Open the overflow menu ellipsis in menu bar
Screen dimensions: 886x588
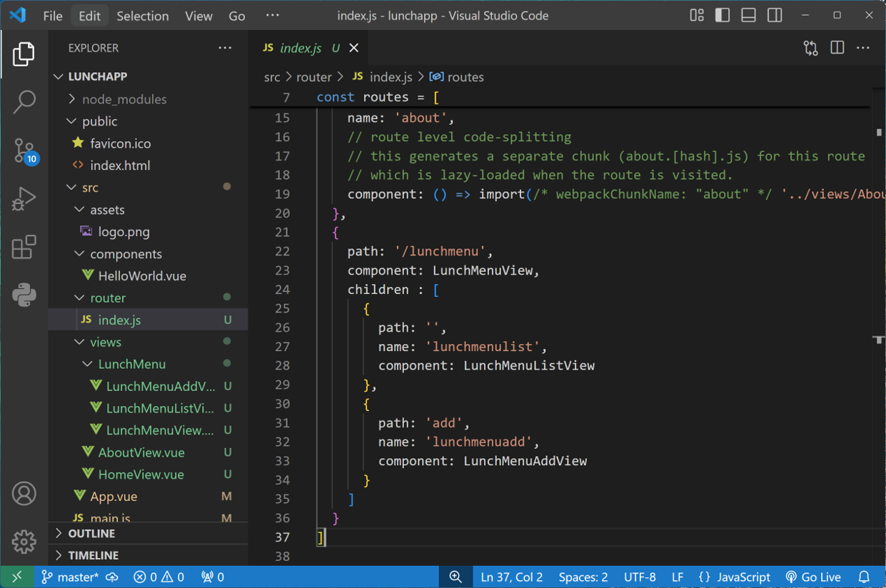[273, 15]
